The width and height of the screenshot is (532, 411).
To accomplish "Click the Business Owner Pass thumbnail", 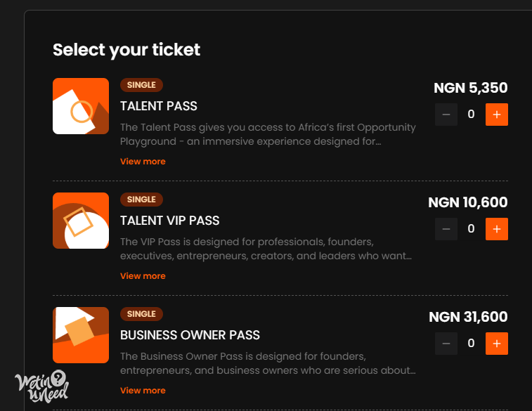I will [81, 335].
